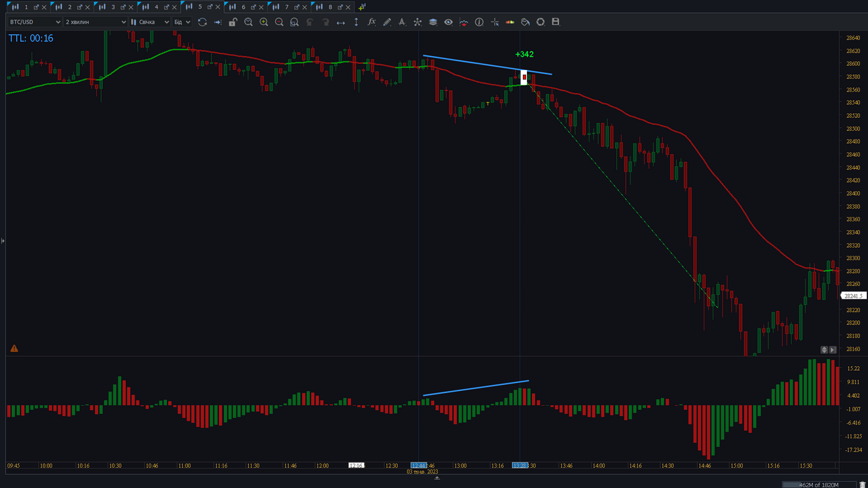Select the blue trendline on the histogram

coord(476,388)
